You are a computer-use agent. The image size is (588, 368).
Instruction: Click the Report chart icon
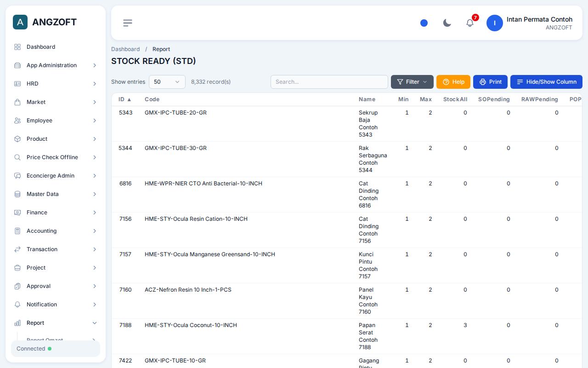17,323
